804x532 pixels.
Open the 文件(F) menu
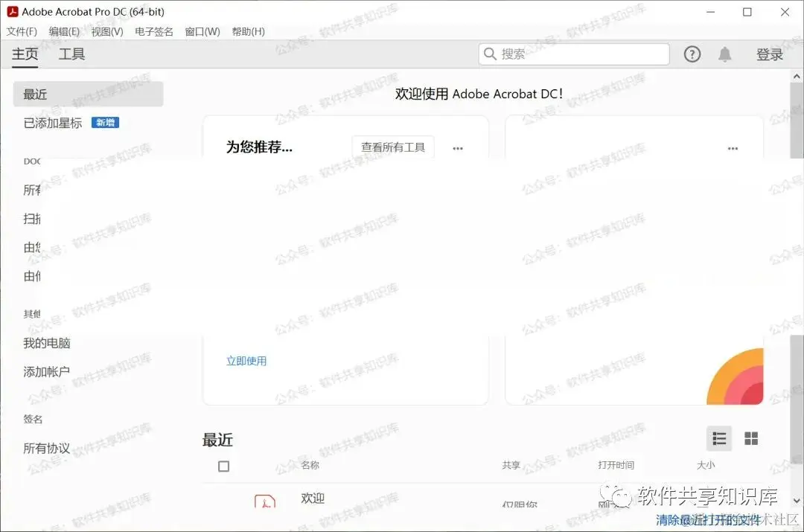coord(22,32)
